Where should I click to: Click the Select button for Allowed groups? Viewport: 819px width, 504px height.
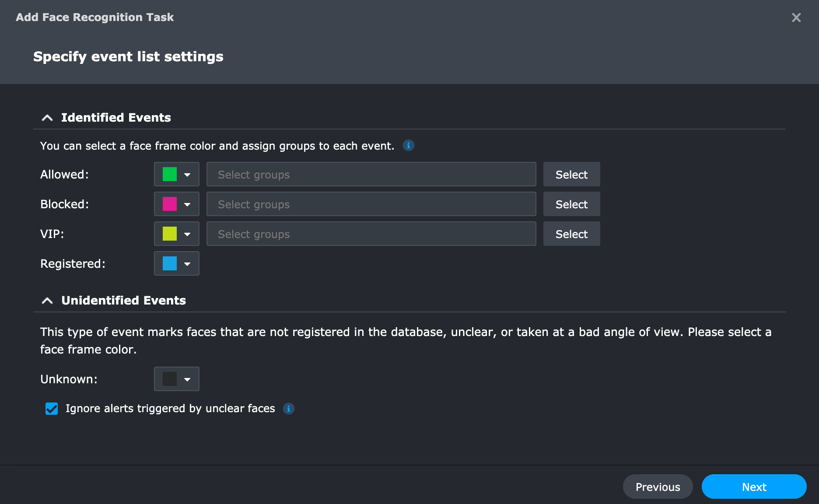point(571,174)
